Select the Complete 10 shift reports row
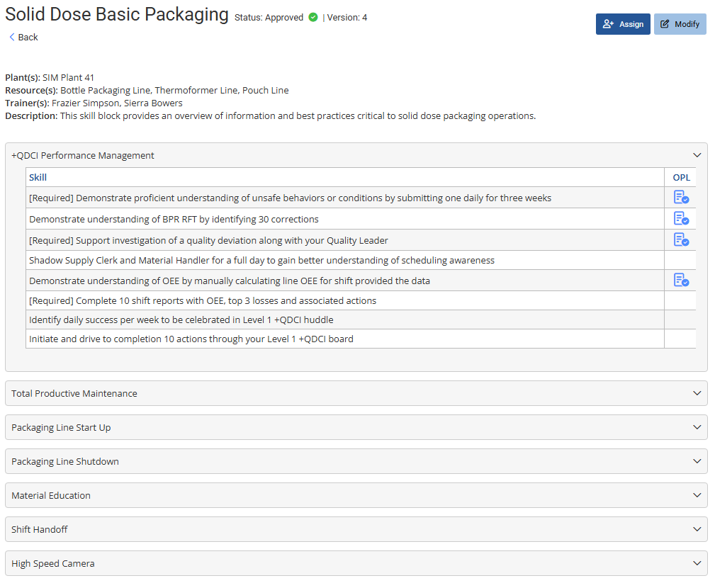This screenshot has width=715, height=588. tap(203, 300)
